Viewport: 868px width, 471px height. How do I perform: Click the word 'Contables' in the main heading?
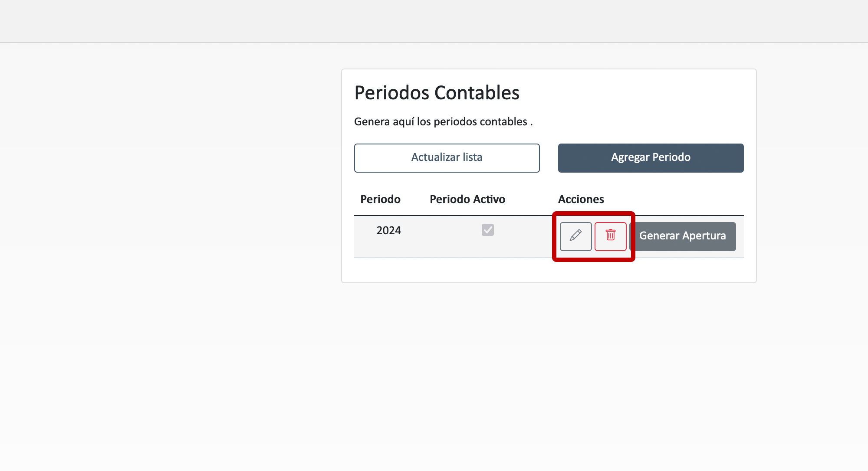coord(477,93)
